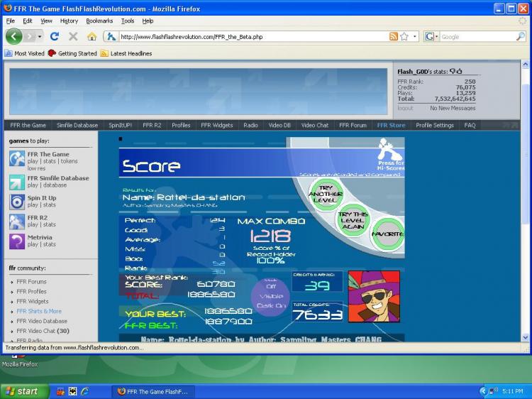
Task: Click the Spin It Up game icon
Action: pyautogui.click(x=17, y=202)
